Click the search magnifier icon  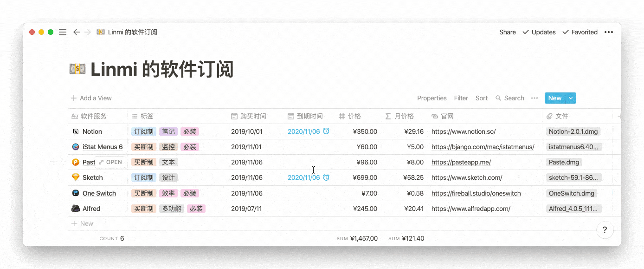(498, 98)
